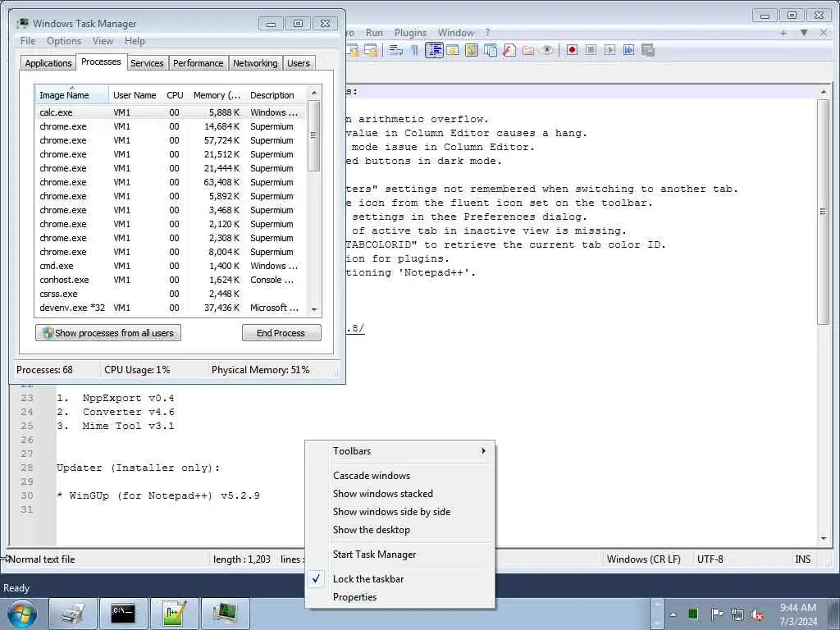This screenshot has width=840, height=630.
Task: Click the End Process button
Action: (281, 333)
